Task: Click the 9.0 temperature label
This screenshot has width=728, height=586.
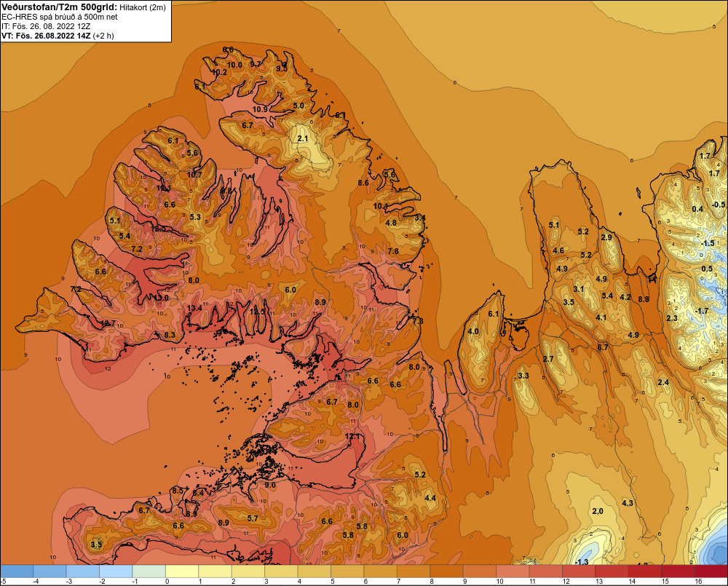Action: point(270,485)
